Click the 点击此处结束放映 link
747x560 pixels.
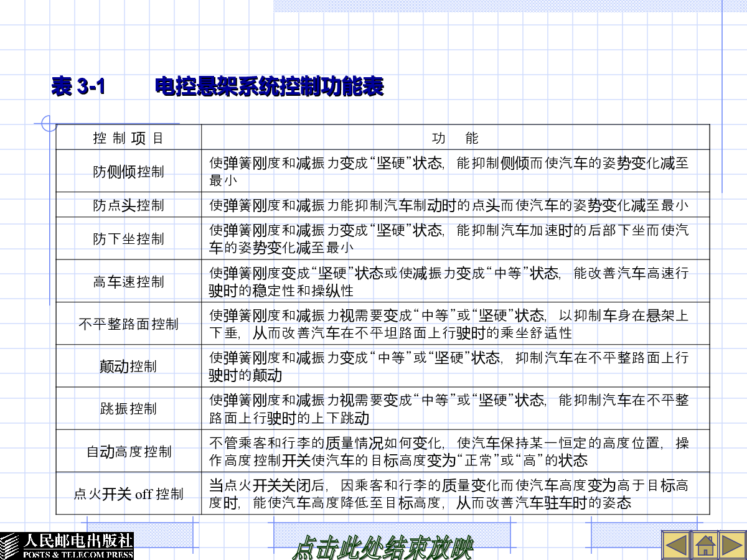click(382, 548)
